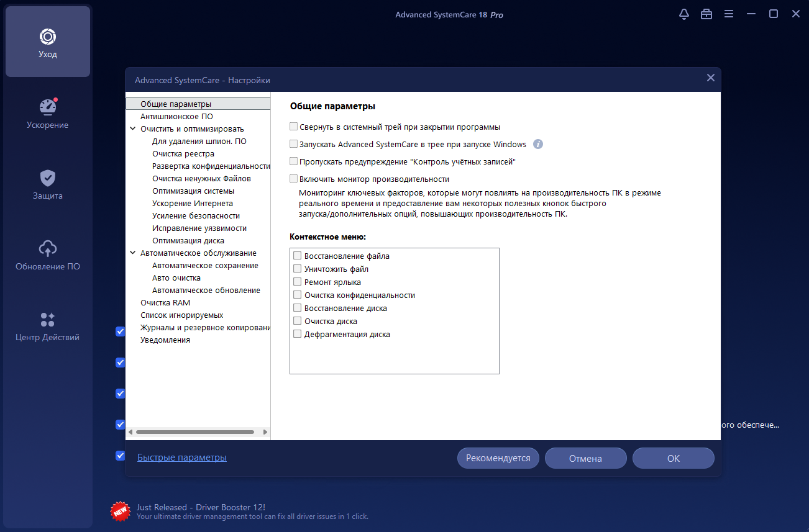809x532 pixels.
Task: Click Just Released - Driver Booster 12! banner
Action: (x=201, y=507)
